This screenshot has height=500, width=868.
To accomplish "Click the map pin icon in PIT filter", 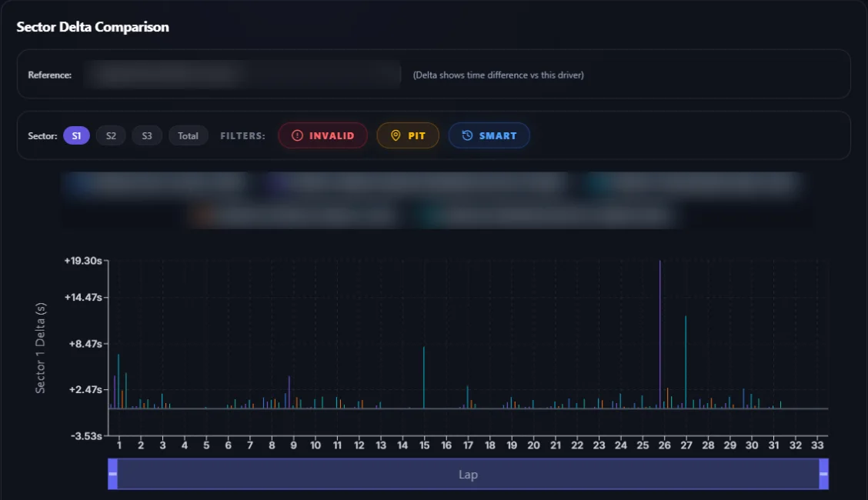I will click(396, 135).
